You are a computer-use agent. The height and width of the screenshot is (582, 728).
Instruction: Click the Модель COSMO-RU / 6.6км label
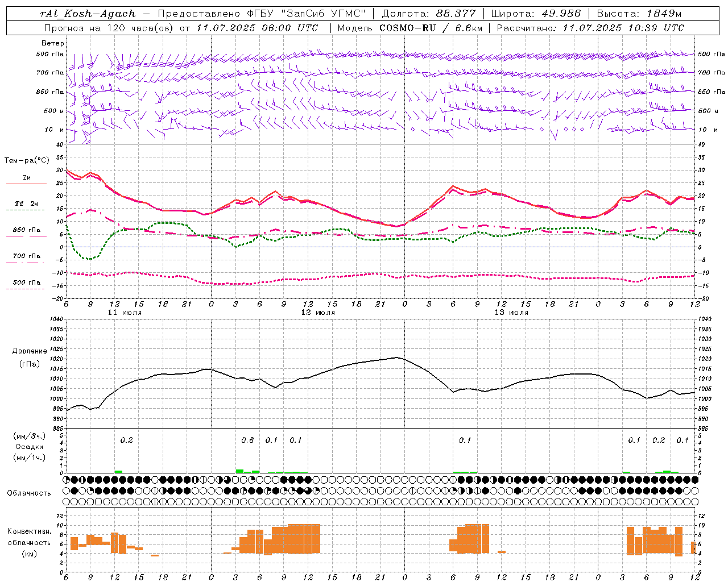pyautogui.click(x=409, y=28)
